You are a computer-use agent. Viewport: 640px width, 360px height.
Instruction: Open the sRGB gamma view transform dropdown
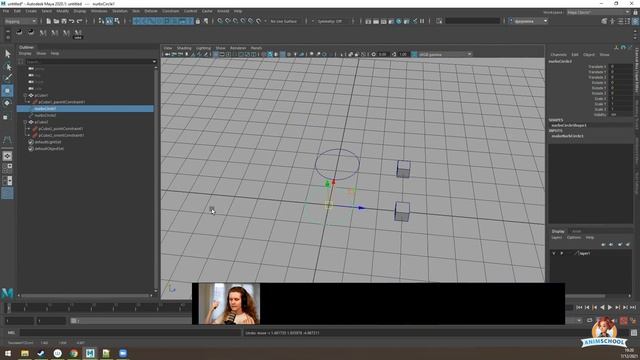pos(445,54)
